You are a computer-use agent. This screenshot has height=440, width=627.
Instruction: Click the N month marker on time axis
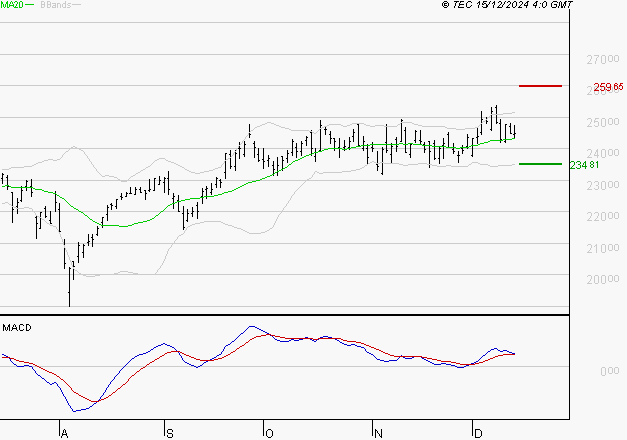tap(378, 434)
